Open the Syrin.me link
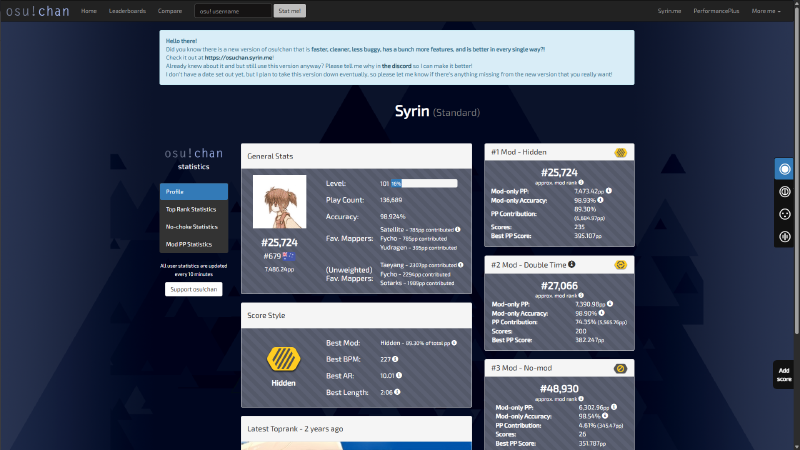The image size is (800, 450). pyautogui.click(x=669, y=11)
